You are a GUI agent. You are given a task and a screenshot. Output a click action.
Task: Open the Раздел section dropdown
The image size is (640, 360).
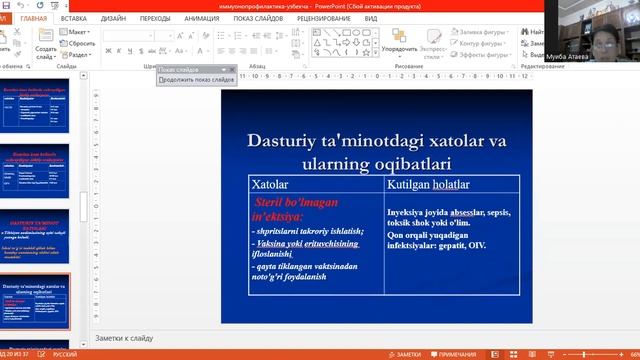click(76, 54)
